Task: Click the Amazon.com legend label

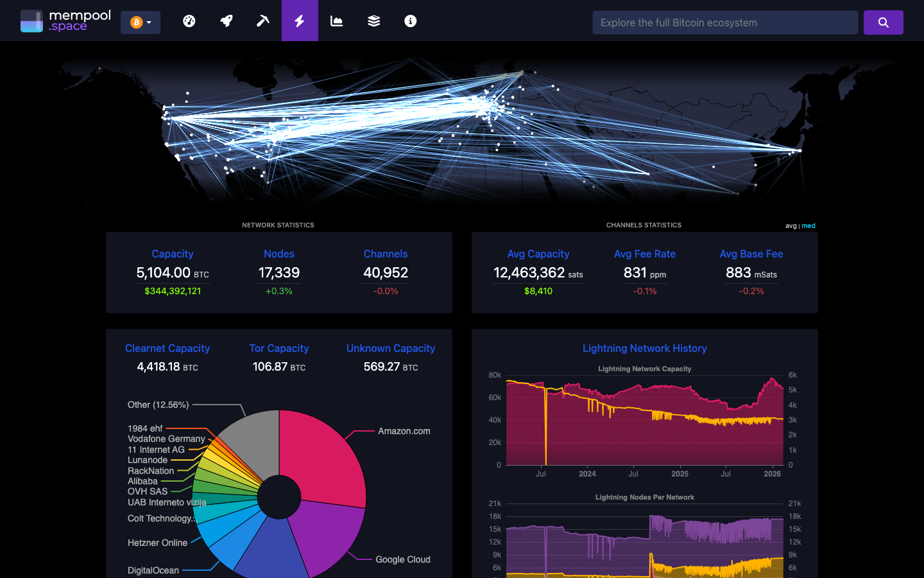Action: (404, 431)
